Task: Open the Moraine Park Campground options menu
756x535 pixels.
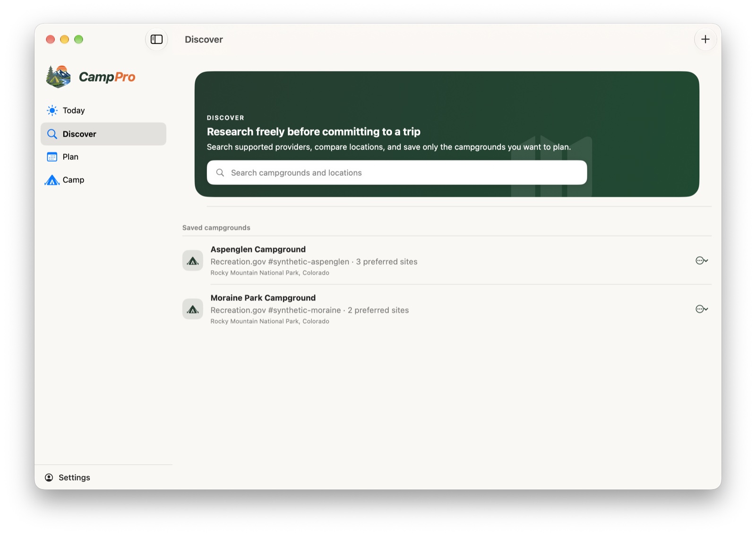Action: pos(701,309)
